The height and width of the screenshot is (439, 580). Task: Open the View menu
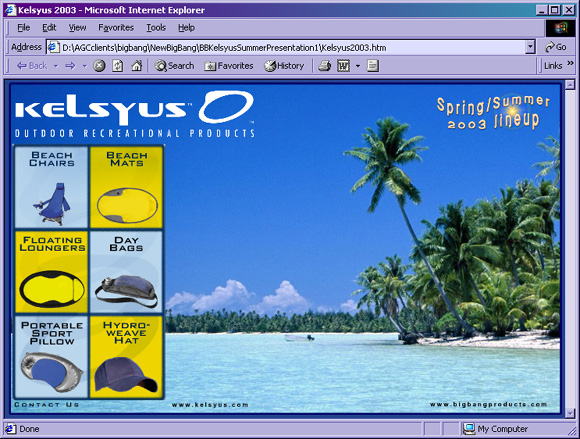(x=77, y=28)
